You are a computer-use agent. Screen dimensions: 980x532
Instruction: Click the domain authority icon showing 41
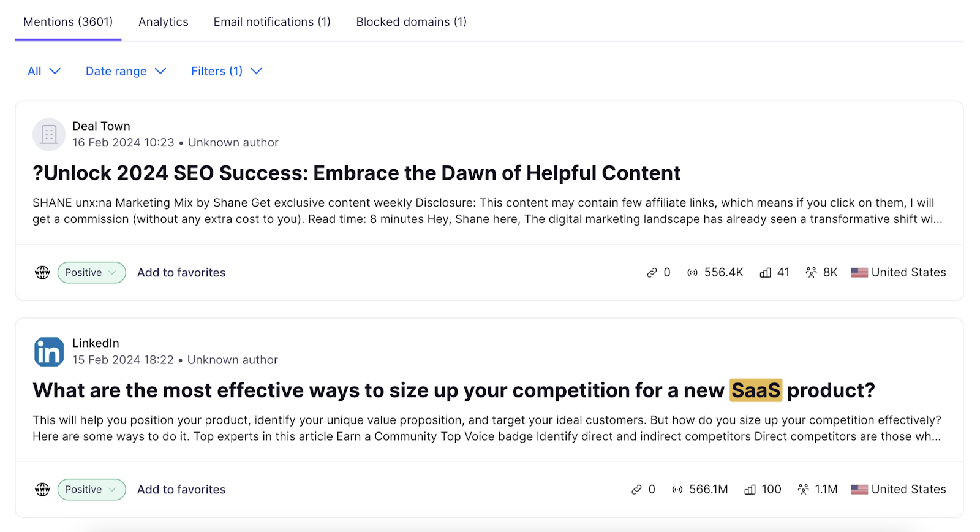pos(764,272)
